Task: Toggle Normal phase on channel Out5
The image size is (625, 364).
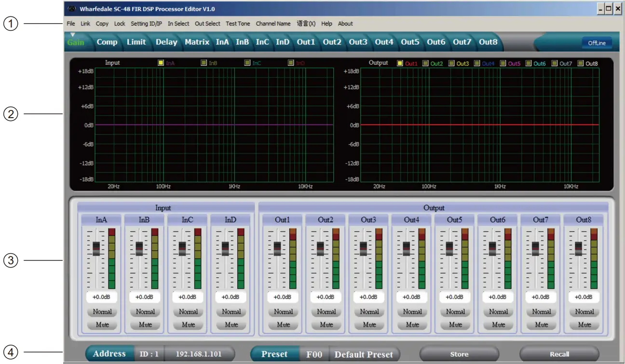Action: [x=455, y=311]
